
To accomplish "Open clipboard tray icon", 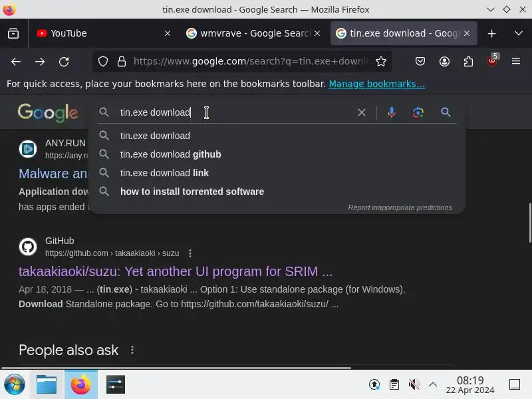I will tap(394, 385).
